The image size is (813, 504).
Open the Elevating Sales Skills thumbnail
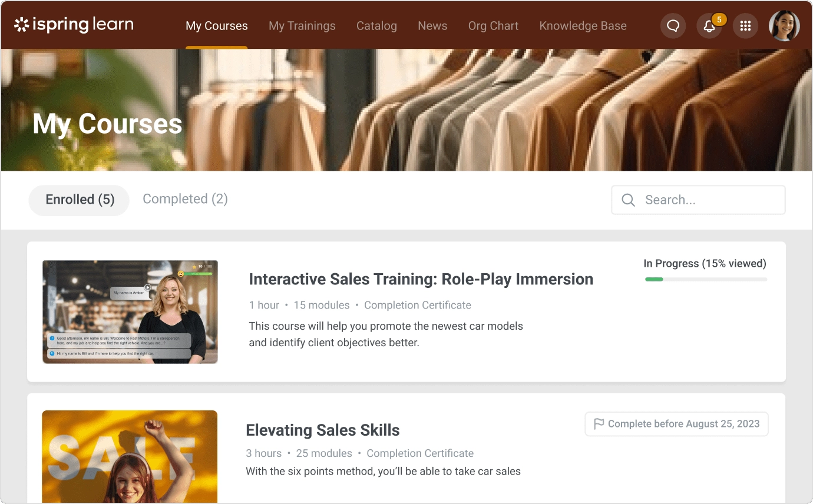pos(130,457)
